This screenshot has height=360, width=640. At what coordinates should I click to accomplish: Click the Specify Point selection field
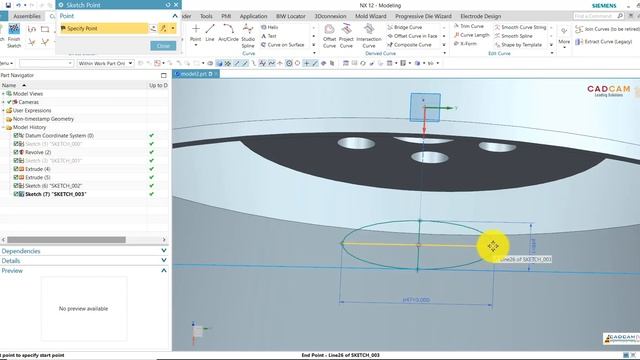coord(104,28)
